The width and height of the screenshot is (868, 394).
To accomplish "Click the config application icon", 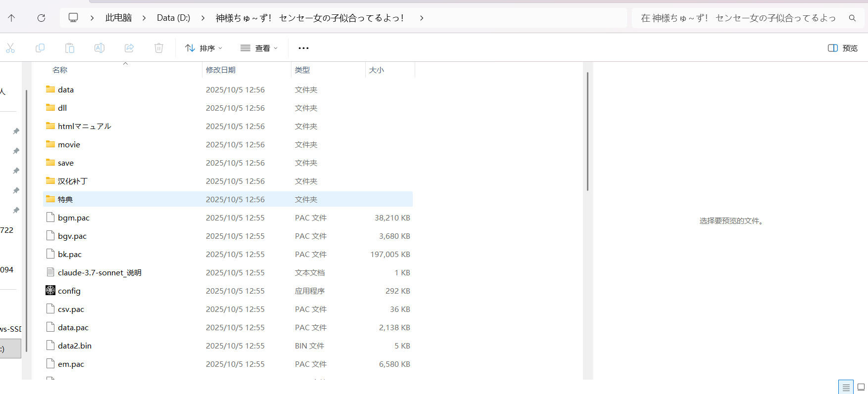I will click(x=50, y=291).
